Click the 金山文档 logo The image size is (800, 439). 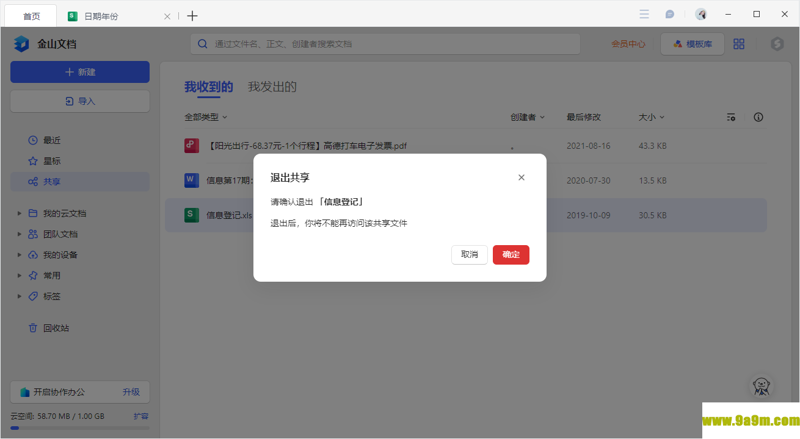click(x=45, y=44)
